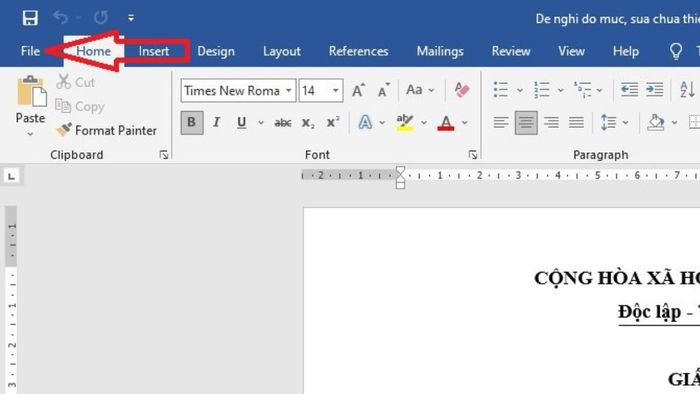
Task: Apply strikethrough with the abc icon
Action: point(283,123)
